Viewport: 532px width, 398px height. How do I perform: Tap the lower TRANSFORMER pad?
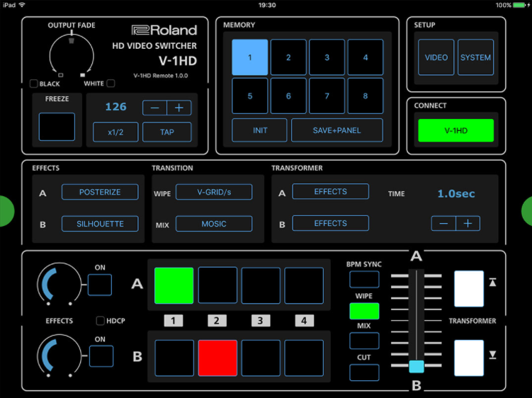pyautogui.click(x=469, y=358)
